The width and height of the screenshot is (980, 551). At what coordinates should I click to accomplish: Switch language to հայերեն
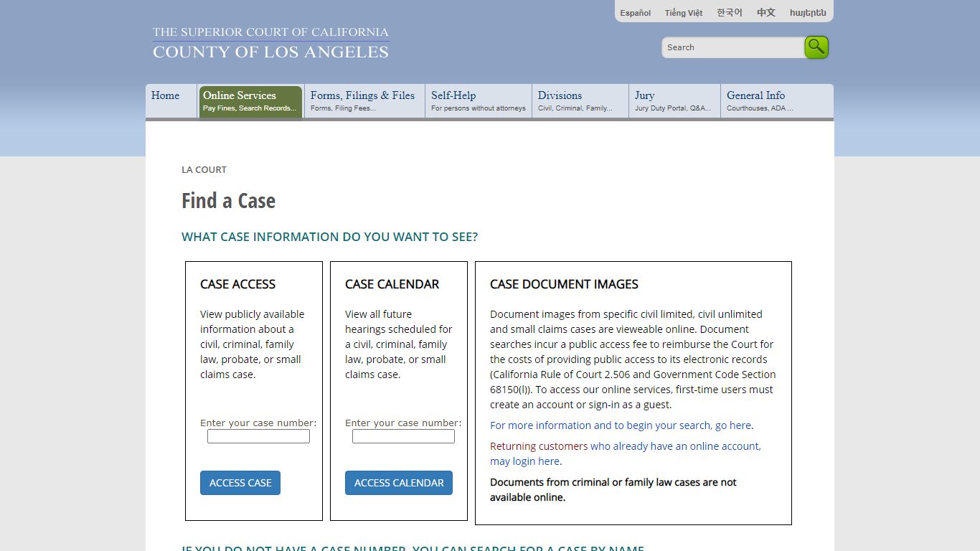point(807,12)
